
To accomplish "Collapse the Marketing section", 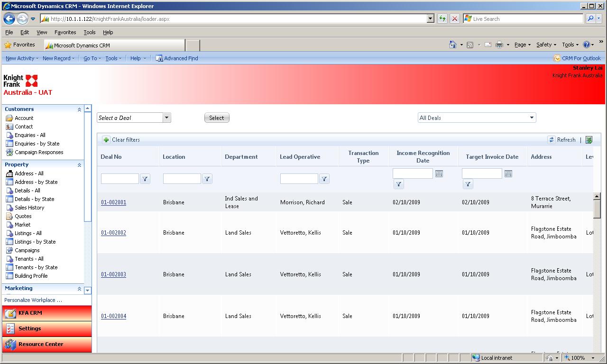I will 79,289.
